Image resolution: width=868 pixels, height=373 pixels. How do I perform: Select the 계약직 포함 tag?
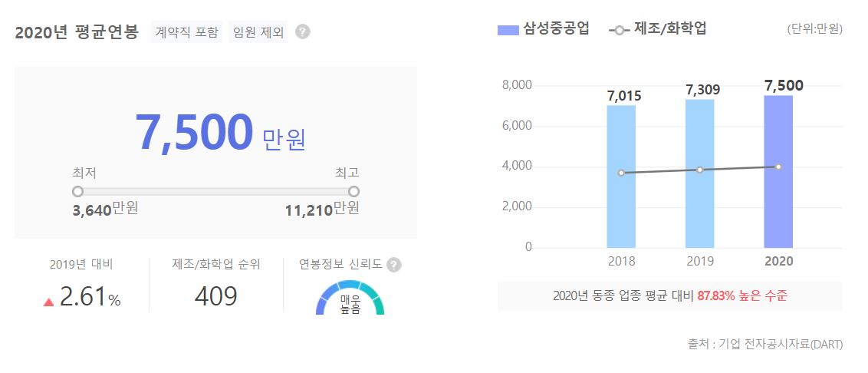186,32
